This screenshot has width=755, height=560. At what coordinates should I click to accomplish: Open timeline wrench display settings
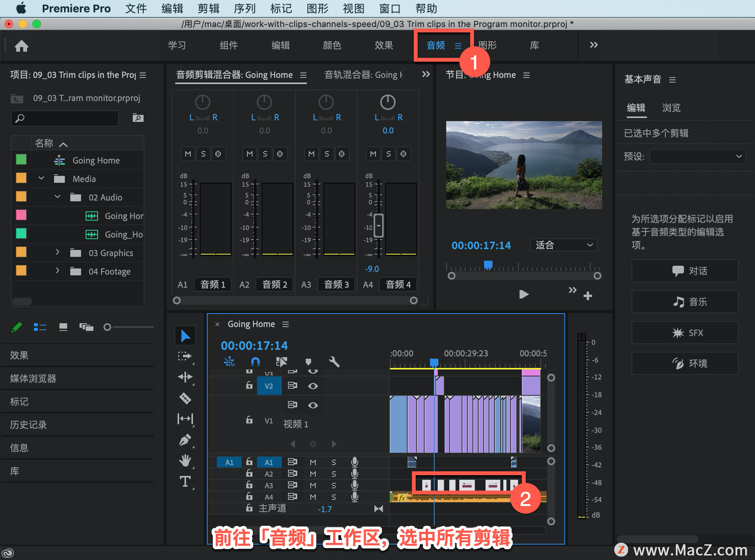coord(334,362)
